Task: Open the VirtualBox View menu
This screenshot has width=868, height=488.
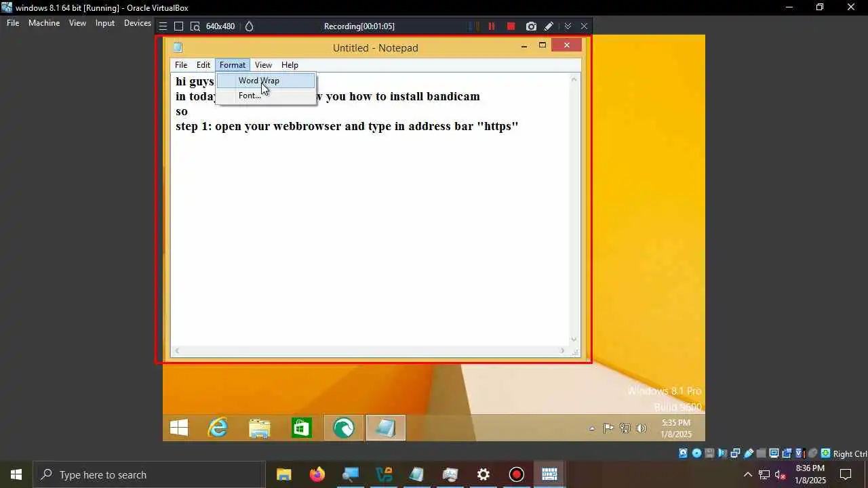Action: pos(77,23)
